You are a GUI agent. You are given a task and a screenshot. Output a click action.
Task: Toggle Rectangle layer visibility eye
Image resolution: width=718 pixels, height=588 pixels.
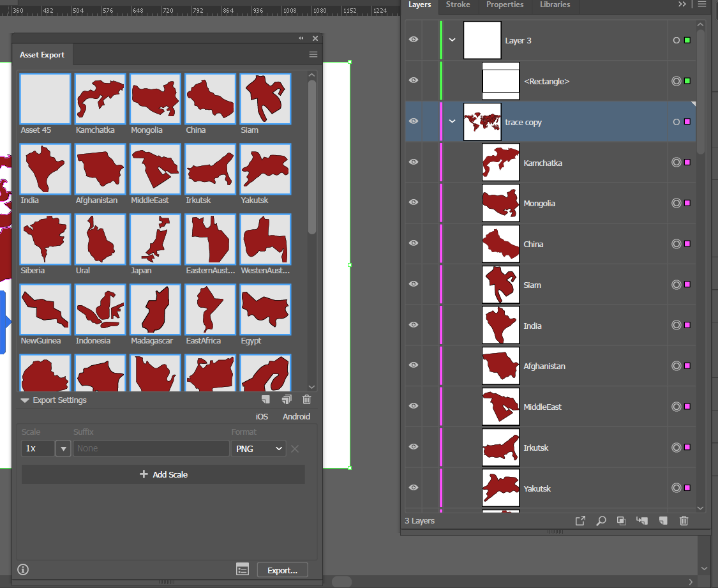pos(414,80)
